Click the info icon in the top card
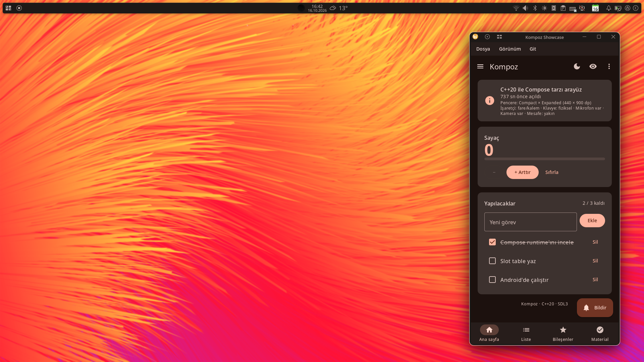Screen dimensions: 644x362 [x=490, y=101]
